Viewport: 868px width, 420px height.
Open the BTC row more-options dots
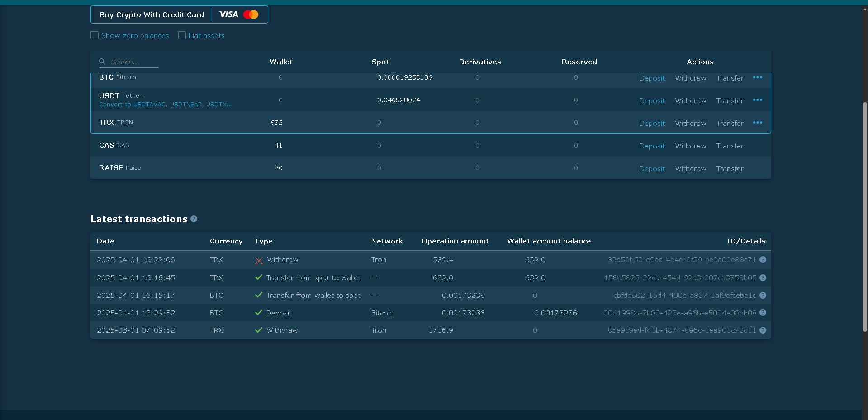coord(758,77)
